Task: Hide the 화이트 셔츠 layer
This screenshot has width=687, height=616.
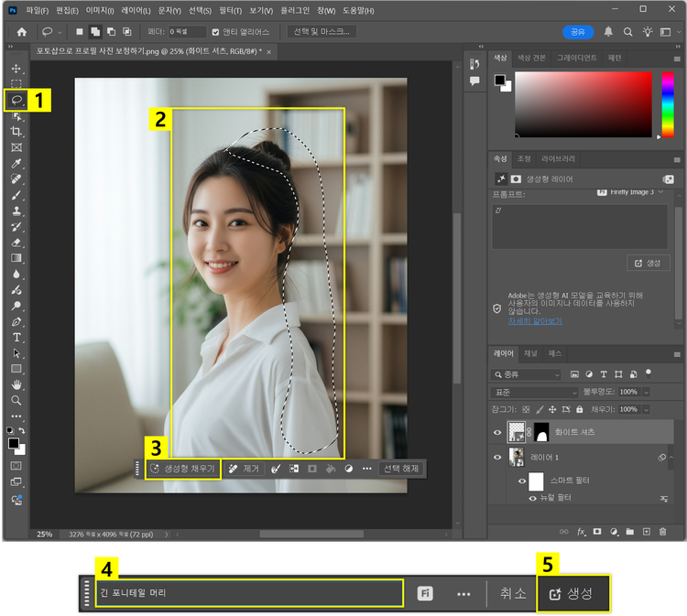Action: coord(498,431)
